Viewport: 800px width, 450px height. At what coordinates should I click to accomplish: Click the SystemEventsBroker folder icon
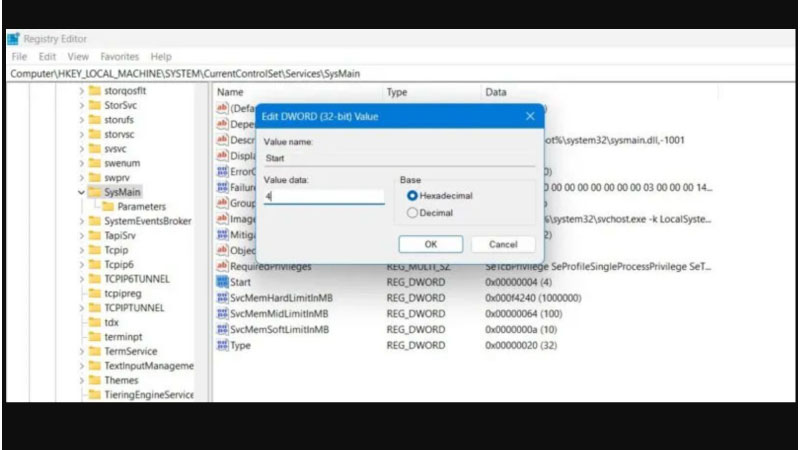click(x=95, y=221)
